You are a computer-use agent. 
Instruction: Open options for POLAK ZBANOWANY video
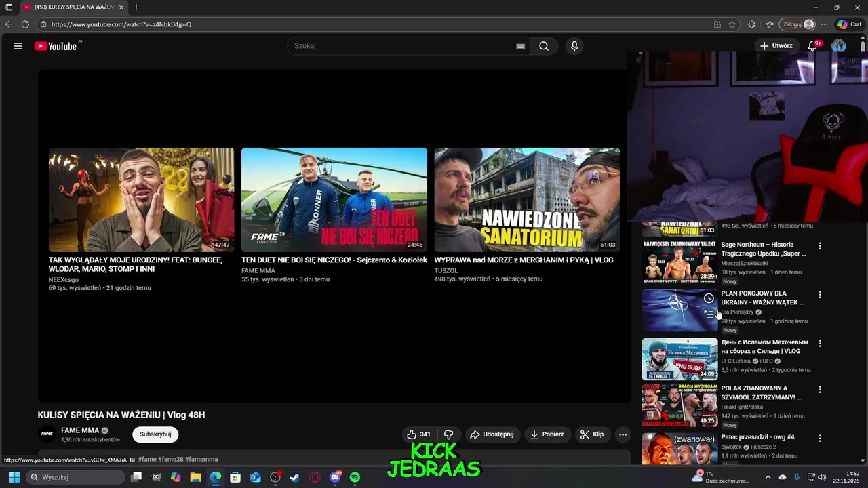pos(820,390)
